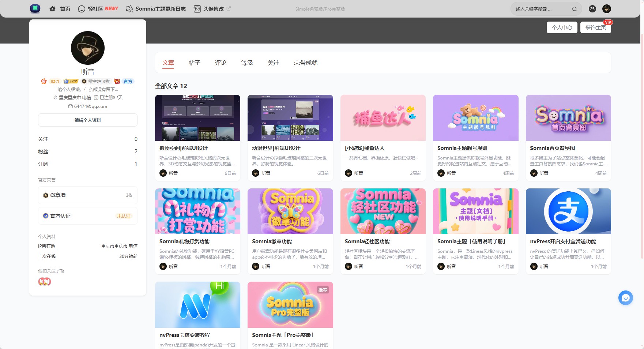Click the calendar icon beside 已注册32天
The height and width of the screenshot is (349, 644).
tap(96, 98)
